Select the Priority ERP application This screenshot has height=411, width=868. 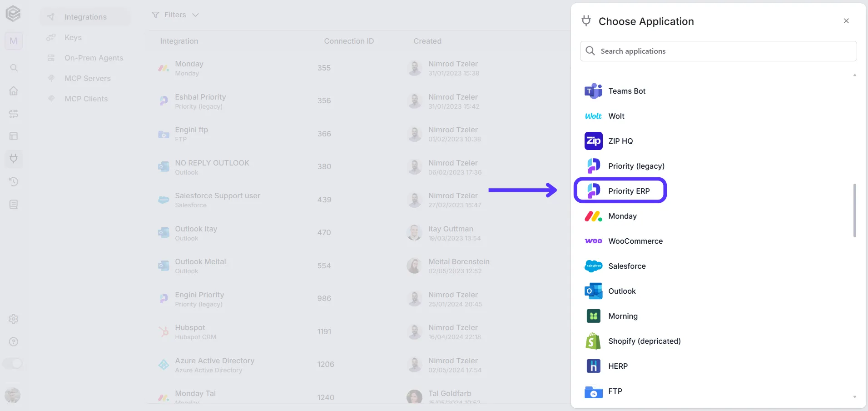620,190
